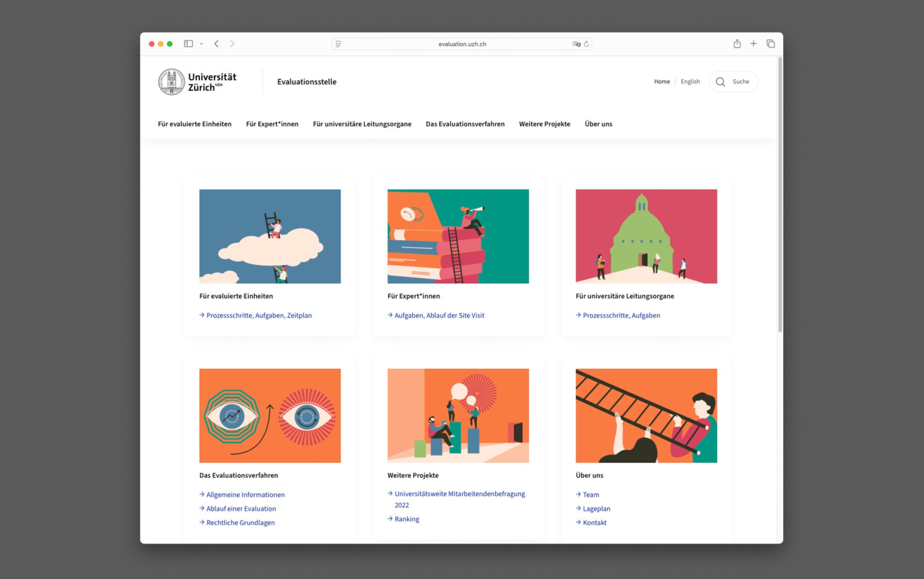Open the sidebar dropdown chevron
This screenshot has height=579, width=924.
(201, 44)
